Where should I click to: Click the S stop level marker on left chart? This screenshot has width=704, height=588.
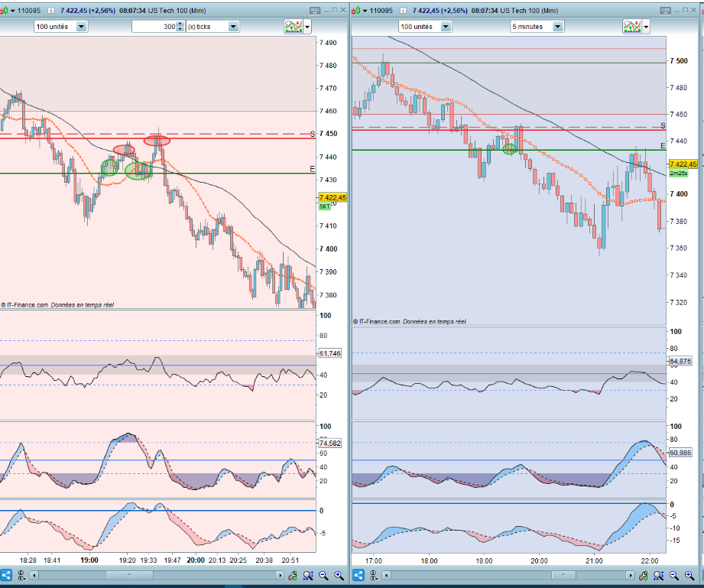click(x=313, y=134)
